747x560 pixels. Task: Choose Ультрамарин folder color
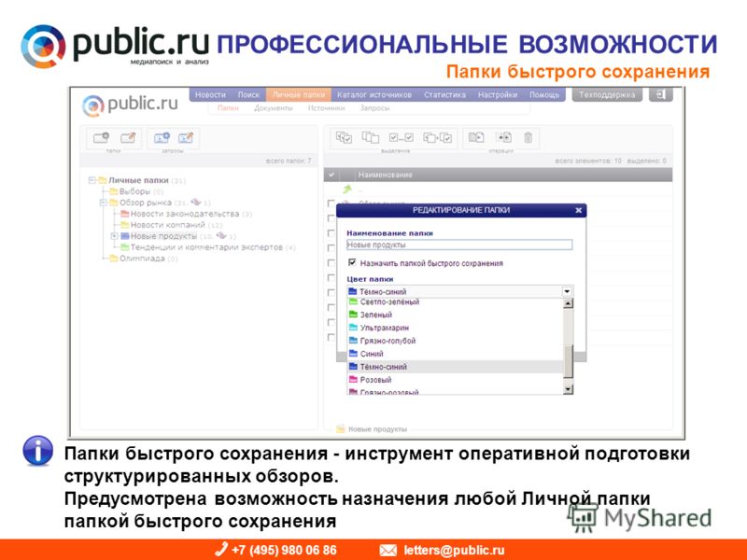click(x=456, y=328)
